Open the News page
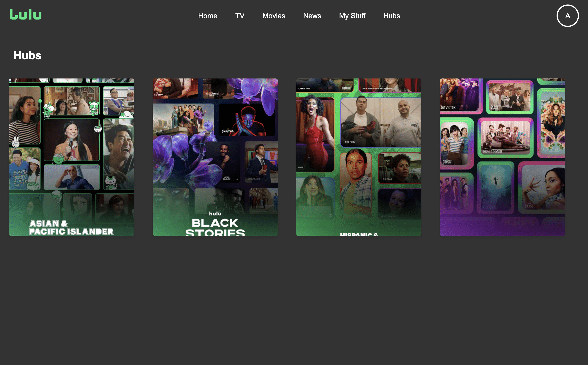Image resolution: width=588 pixels, height=365 pixels. (x=312, y=16)
